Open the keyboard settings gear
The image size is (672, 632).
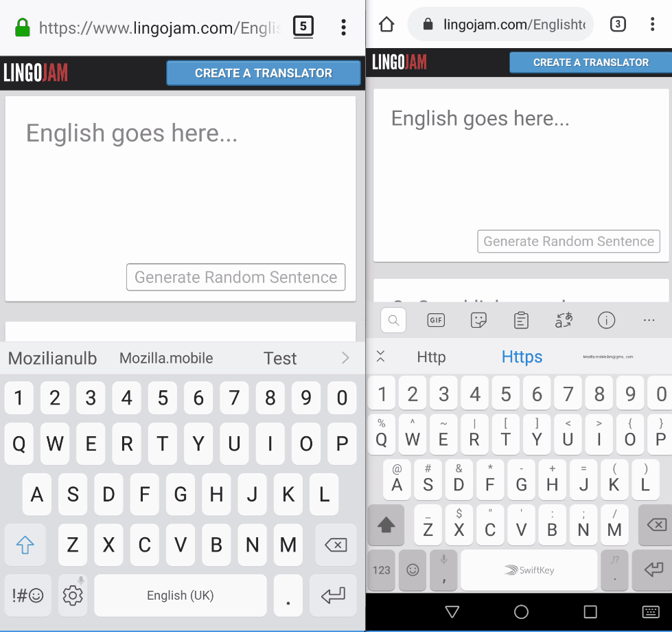pos(72,595)
